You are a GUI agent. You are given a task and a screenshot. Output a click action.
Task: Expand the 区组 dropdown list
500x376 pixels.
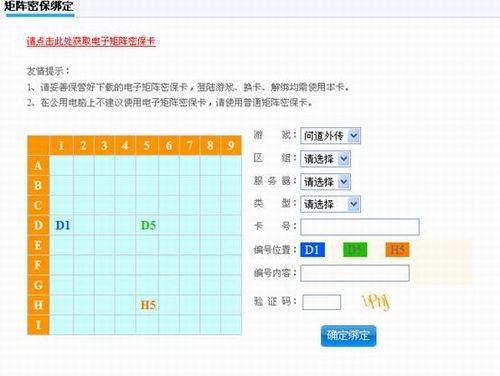coord(325,159)
